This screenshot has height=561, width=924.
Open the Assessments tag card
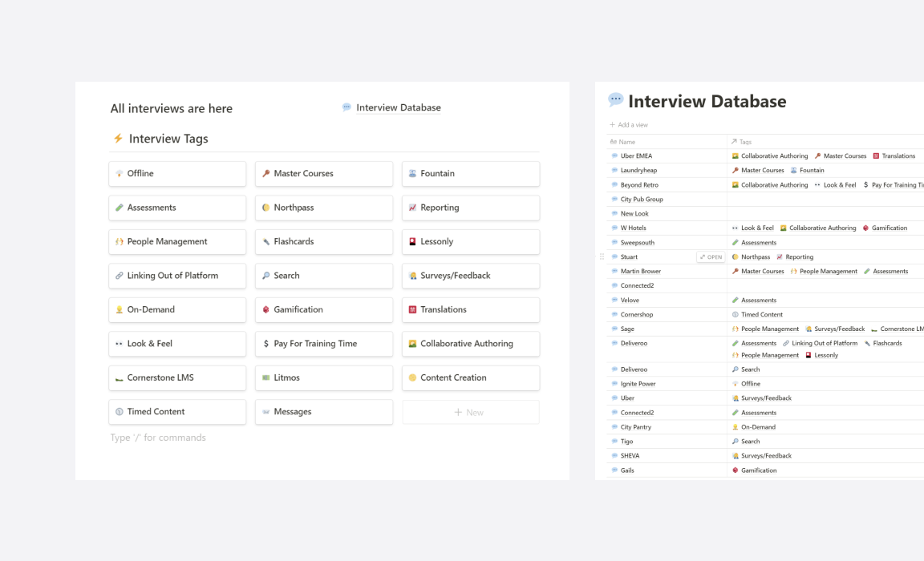(x=177, y=208)
